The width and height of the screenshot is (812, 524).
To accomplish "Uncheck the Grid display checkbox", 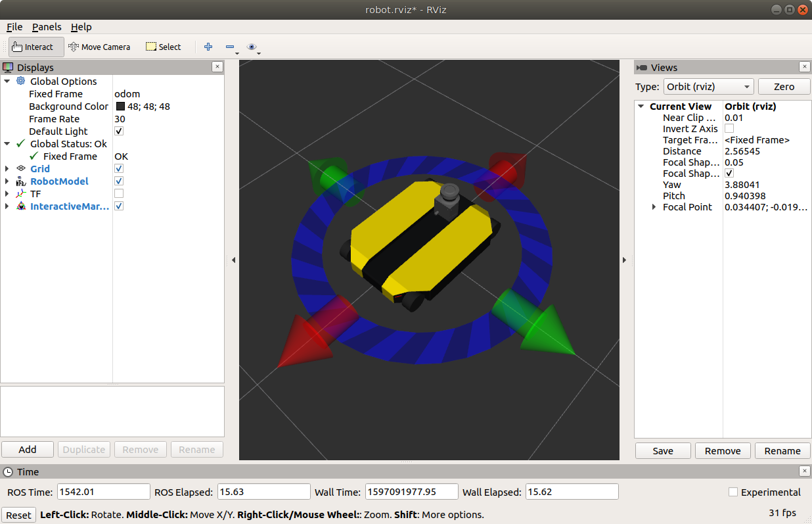I will pyautogui.click(x=119, y=169).
